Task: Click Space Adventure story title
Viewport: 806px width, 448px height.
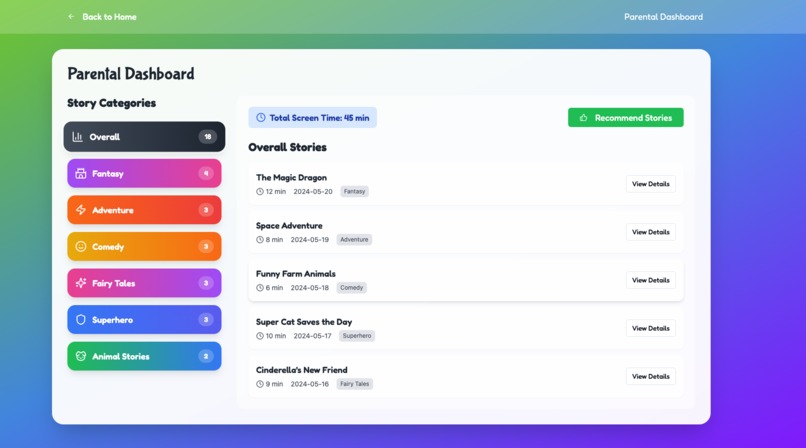Action: (x=289, y=226)
